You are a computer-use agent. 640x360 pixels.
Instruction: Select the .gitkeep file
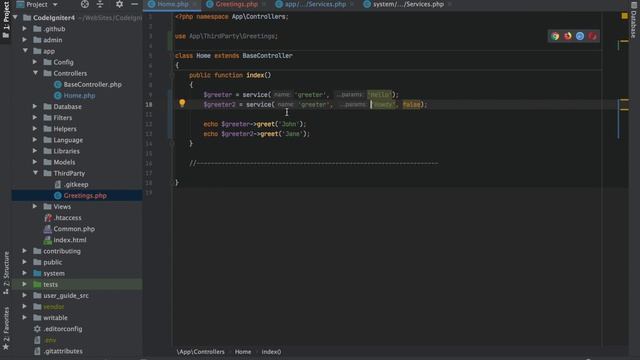[76, 184]
